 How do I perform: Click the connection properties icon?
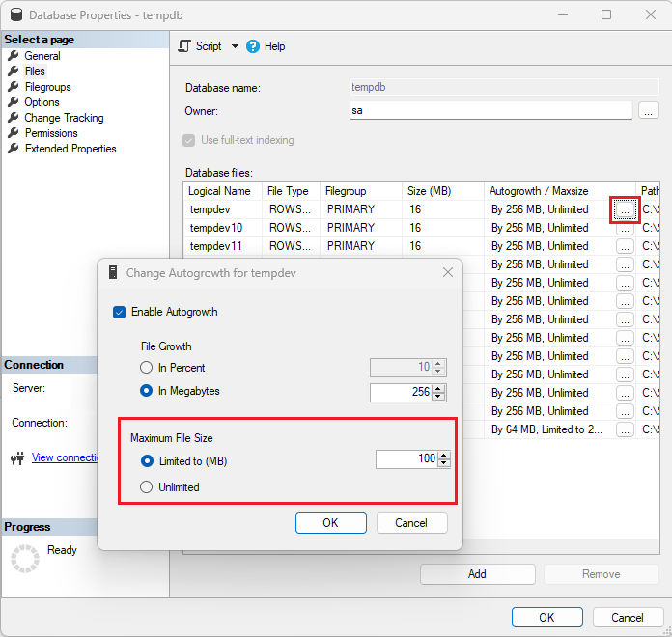(x=17, y=458)
